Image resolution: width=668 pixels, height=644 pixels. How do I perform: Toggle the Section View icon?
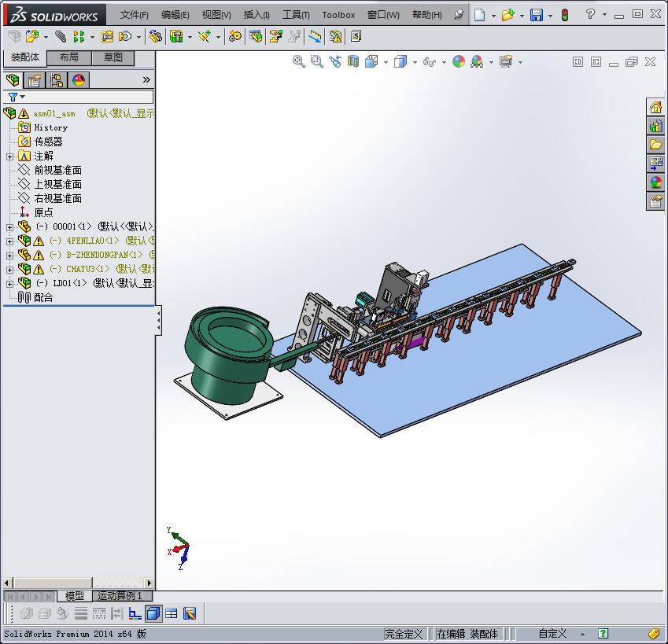click(x=353, y=61)
